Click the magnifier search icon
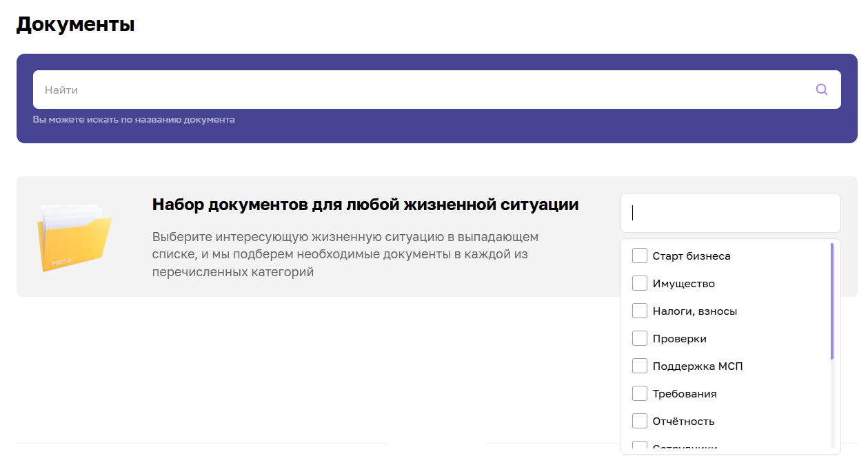The width and height of the screenshot is (868, 467). (x=821, y=90)
